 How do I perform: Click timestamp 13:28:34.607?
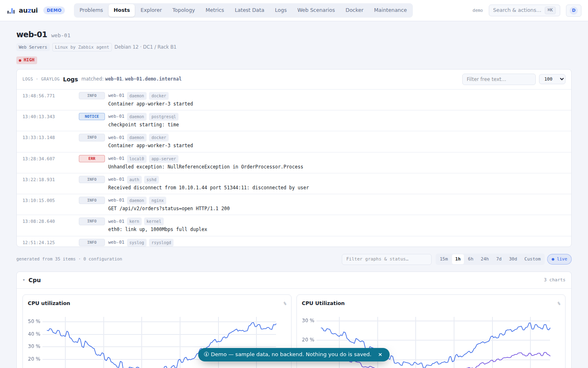click(38, 159)
